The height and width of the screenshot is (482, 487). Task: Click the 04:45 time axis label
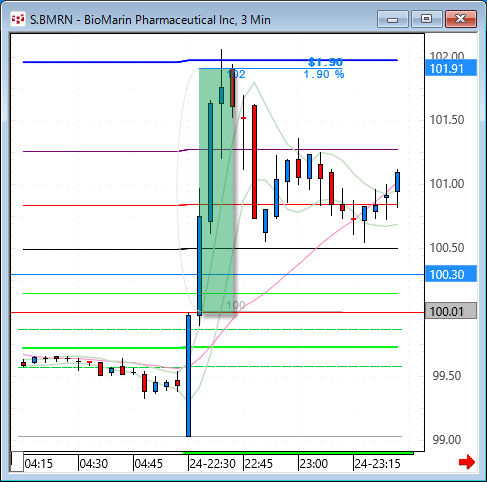tap(149, 464)
